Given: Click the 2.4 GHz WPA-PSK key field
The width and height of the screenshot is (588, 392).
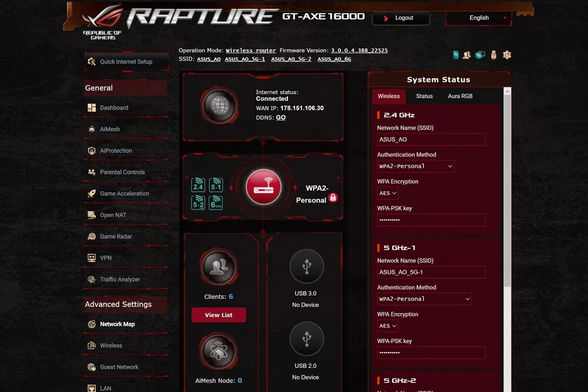Looking at the screenshot, I should tap(431, 220).
